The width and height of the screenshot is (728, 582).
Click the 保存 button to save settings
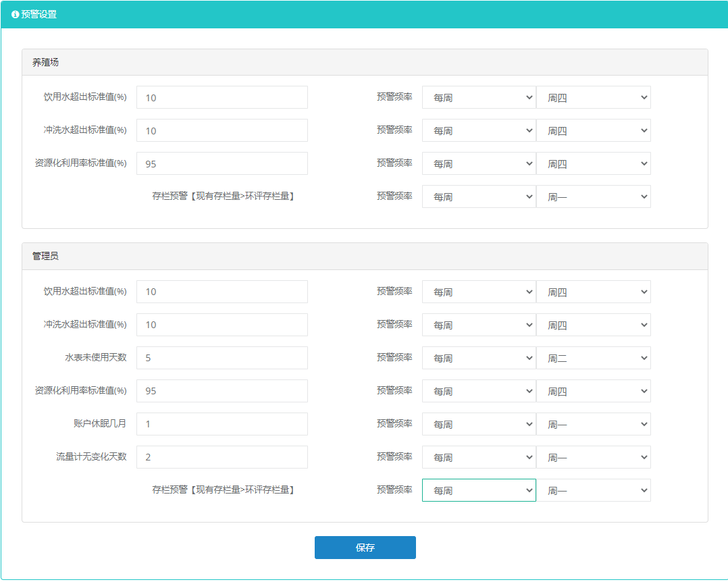point(365,548)
